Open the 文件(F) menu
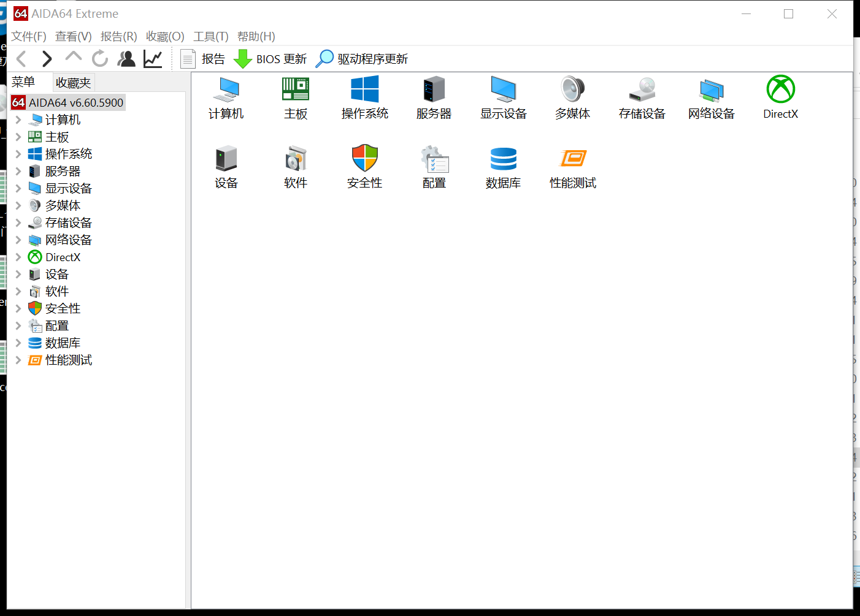860x616 pixels. click(29, 37)
